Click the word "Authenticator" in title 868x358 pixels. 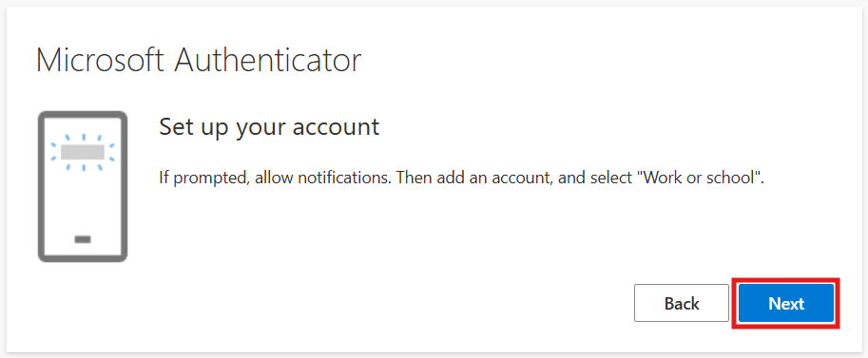click(267, 61)
